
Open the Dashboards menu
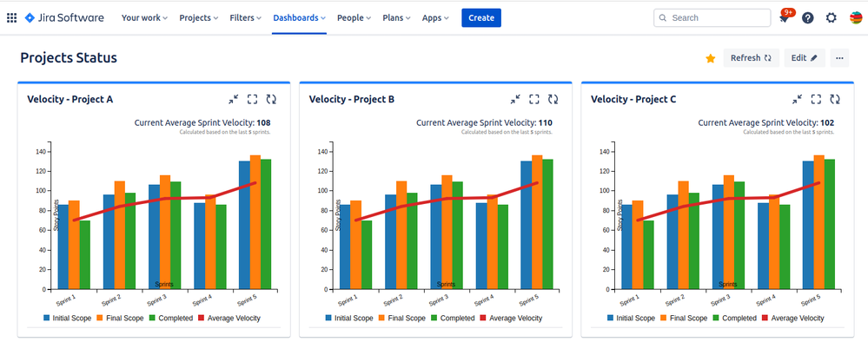[x=299, y=17]
